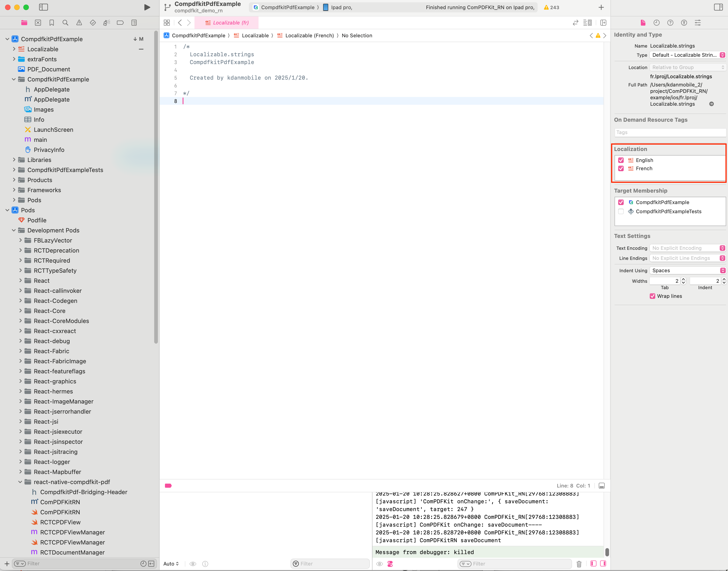
Task: Uncheck the English localization checkbox
Action: click(x=621, y=160)
